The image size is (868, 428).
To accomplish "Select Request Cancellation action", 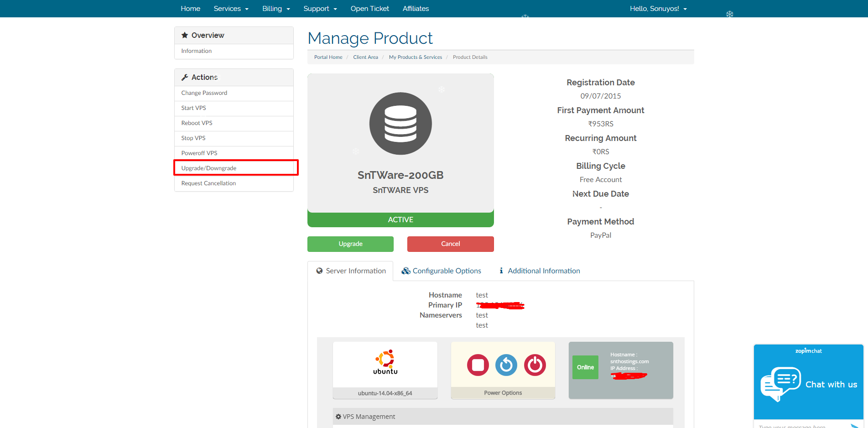I will (234, 183).
